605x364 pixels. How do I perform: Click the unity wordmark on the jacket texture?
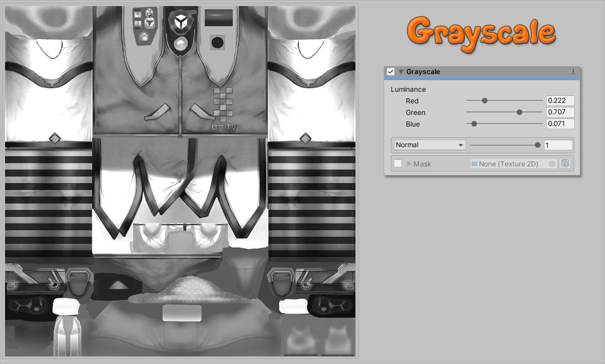[224, 127]
